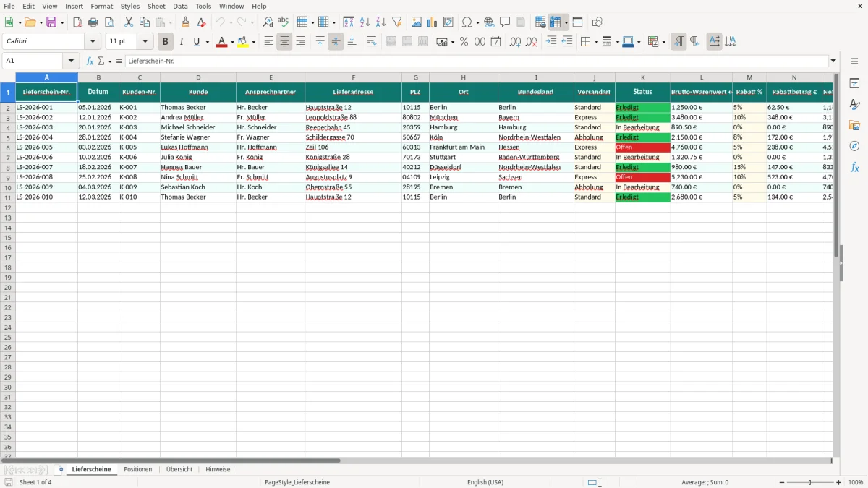Apply the red font color
This screenshot has height=488, width=868.
[x=221, y=42]
